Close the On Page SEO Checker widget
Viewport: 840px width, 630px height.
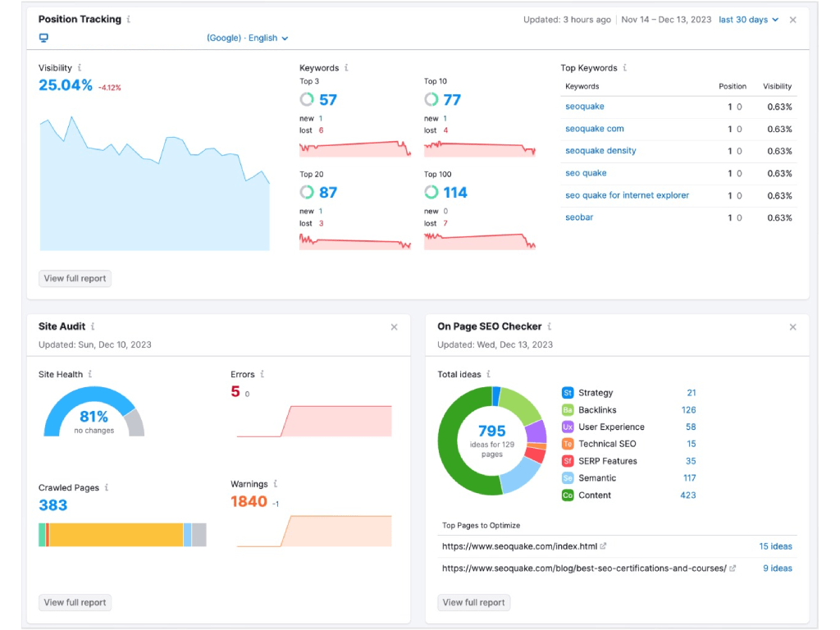793,326
